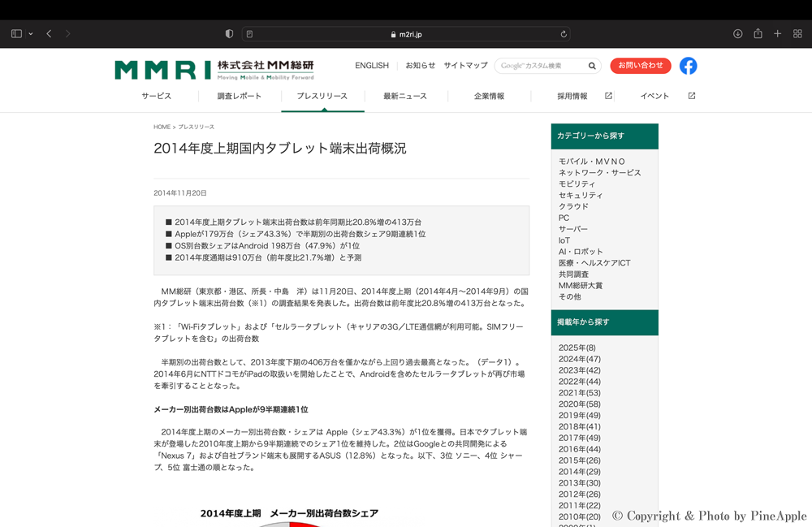Screen dimensions: 812x527
Task: Show the tab overview grid icon
Action: point(797,34)
